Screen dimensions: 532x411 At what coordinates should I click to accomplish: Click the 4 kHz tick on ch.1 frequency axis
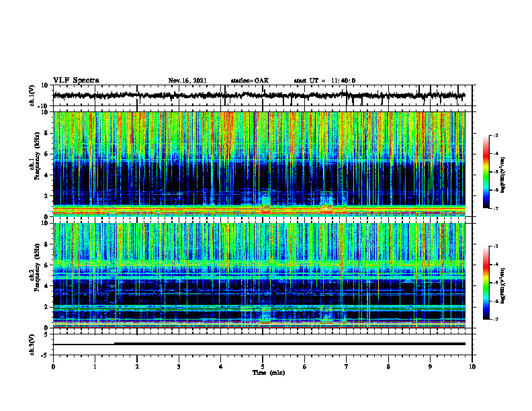(47, 175)
